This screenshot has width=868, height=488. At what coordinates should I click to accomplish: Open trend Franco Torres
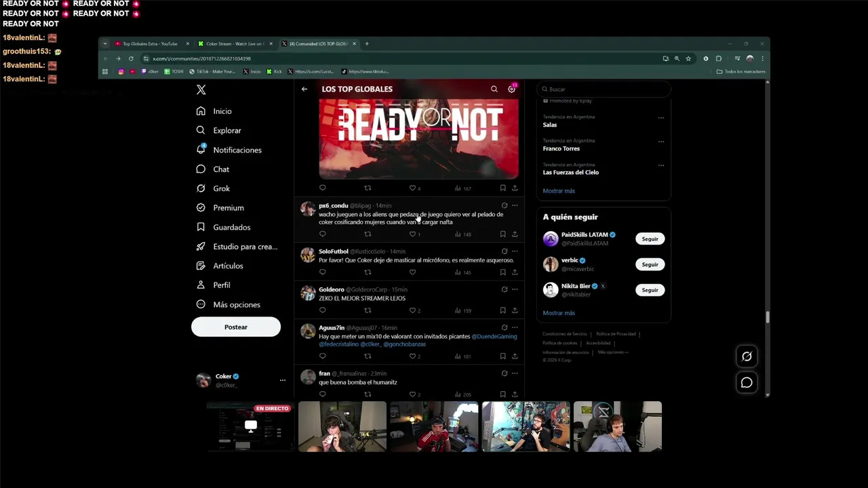pos(561,148)
